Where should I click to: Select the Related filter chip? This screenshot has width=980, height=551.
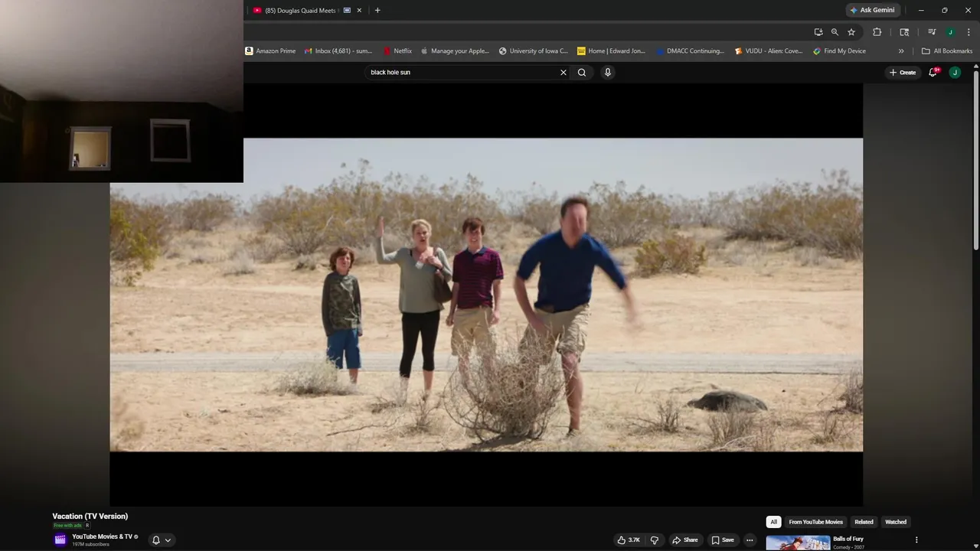tap(864, 522)
